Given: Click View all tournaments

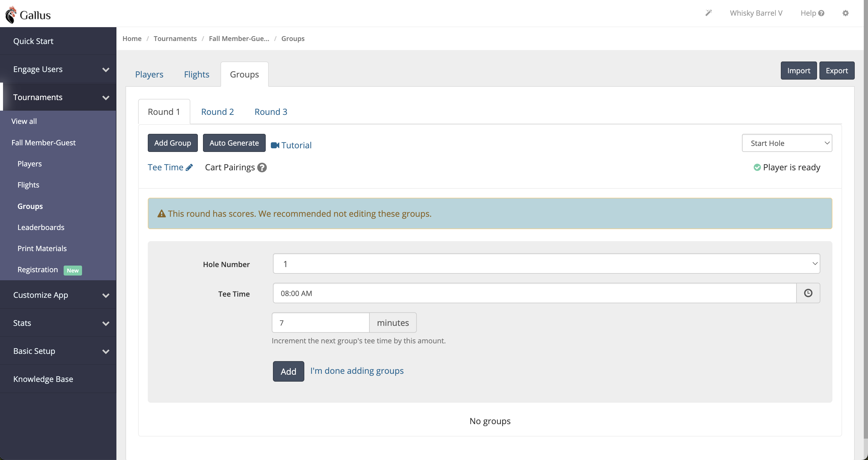Looking at the screenshot, I should click(x=24, y=121).
